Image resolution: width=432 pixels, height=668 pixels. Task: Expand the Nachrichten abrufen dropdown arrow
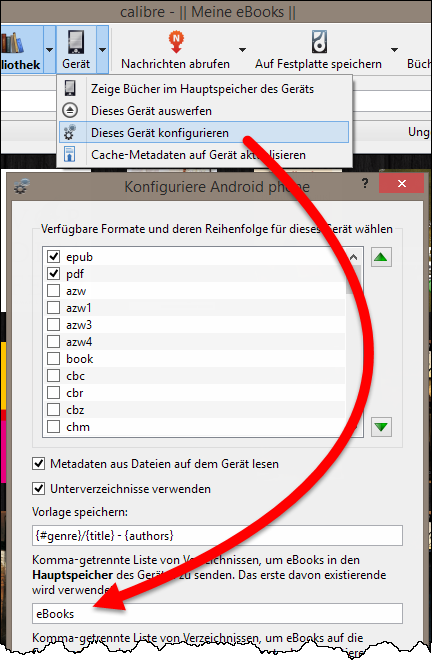(242, 50)
